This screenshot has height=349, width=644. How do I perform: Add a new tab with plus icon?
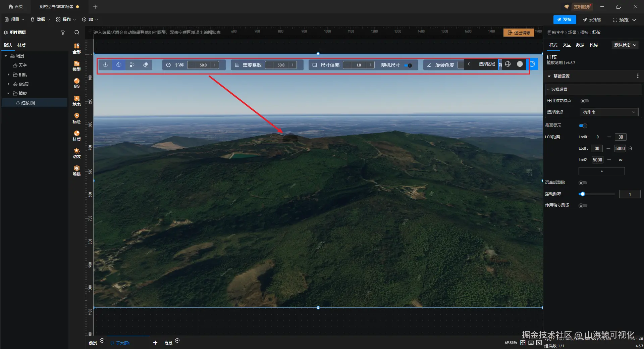[x=95, y=7]
